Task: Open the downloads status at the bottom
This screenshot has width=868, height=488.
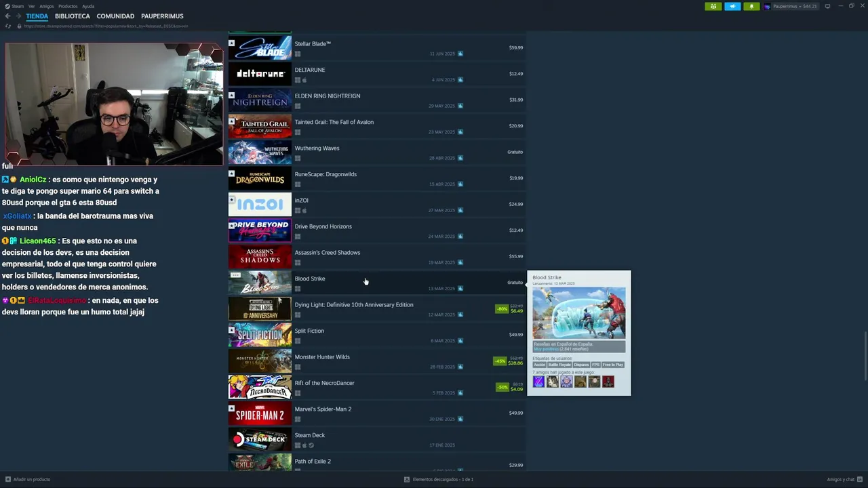Action: pyautogui.click(x=439, y=479)
